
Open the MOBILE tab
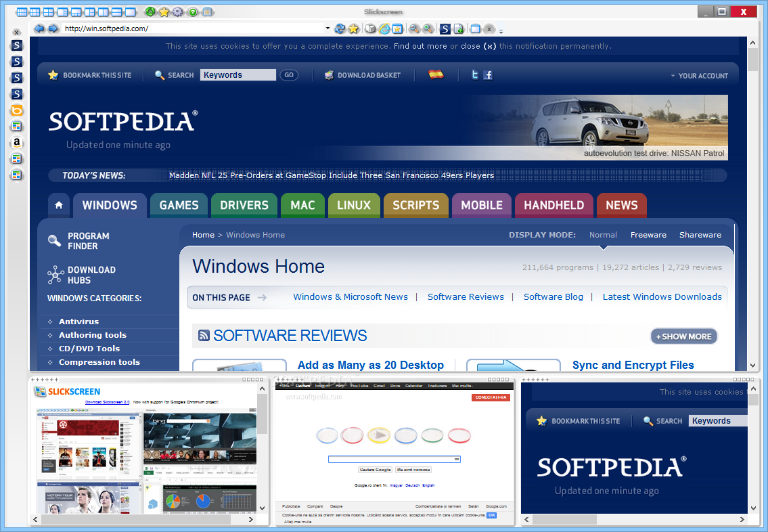tap(482, 205)
